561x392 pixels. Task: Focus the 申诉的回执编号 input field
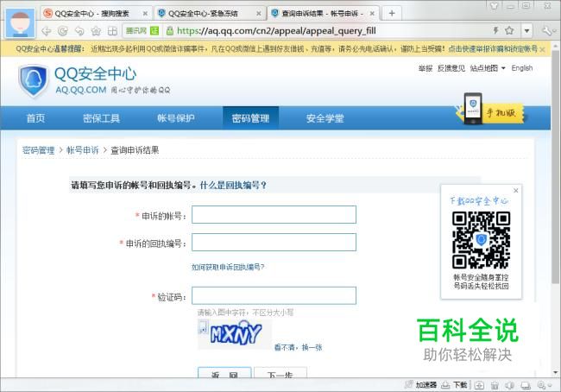click(x=274, y=243)
